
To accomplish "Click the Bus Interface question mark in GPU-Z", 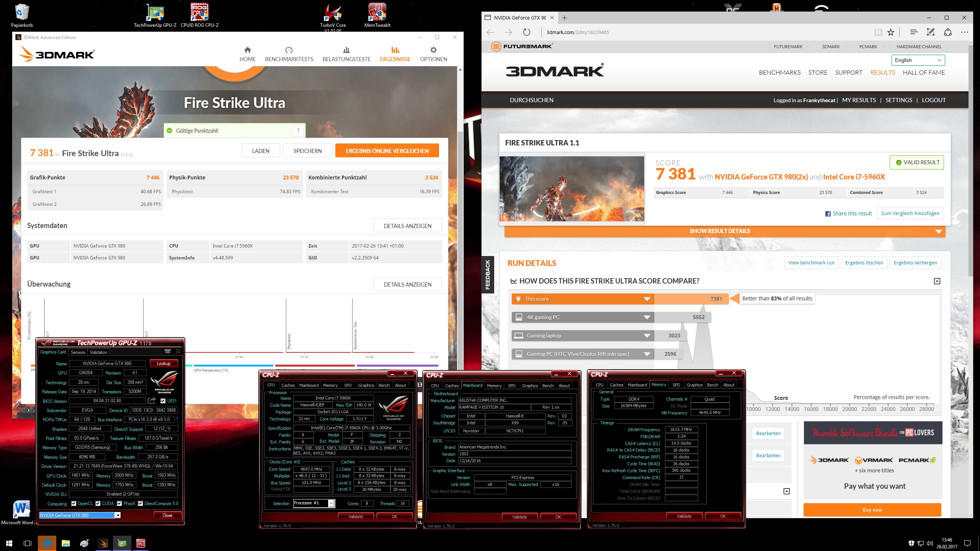I will tap(177, 419).
